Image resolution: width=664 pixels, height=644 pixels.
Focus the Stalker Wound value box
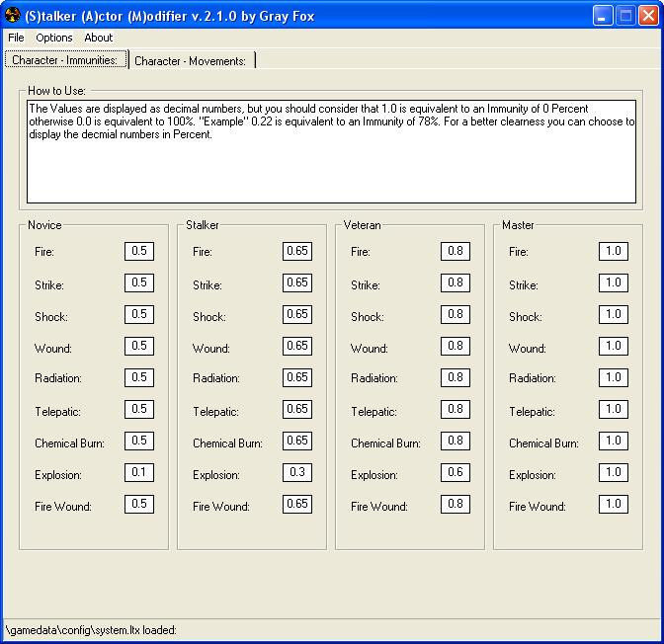click(x=297, y=346)
